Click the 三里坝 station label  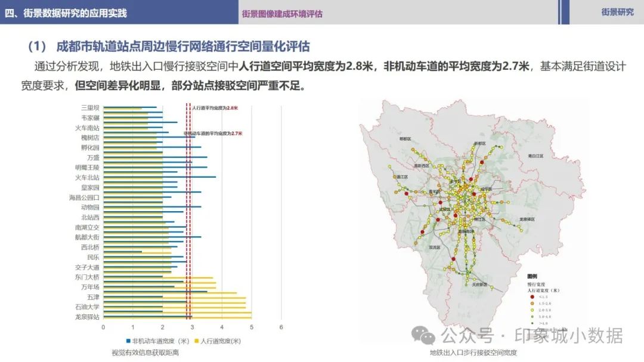90,108
